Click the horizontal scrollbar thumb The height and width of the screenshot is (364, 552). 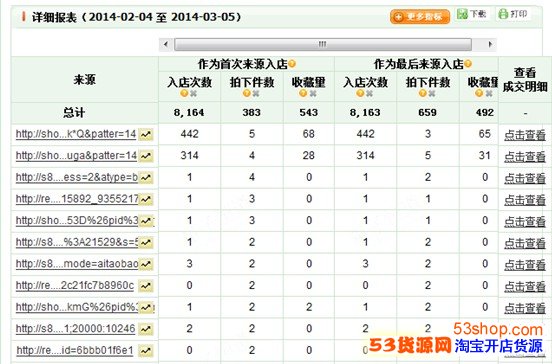pos(322,44)
